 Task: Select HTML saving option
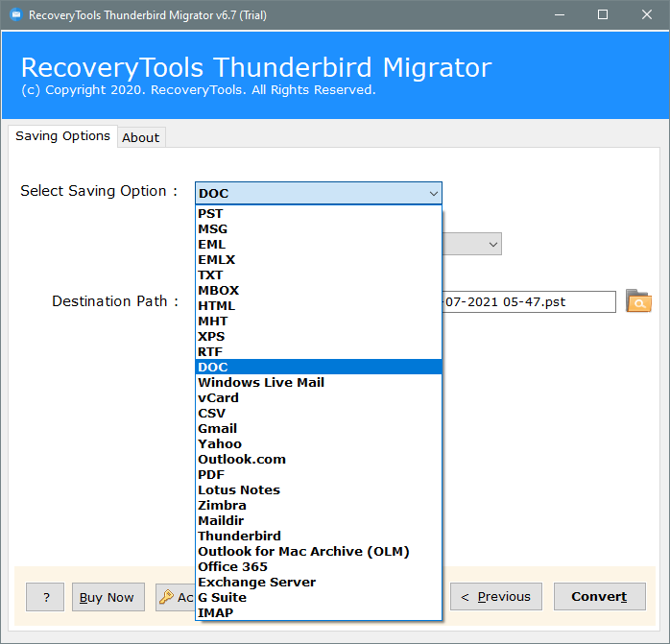(x=319, y=306)
